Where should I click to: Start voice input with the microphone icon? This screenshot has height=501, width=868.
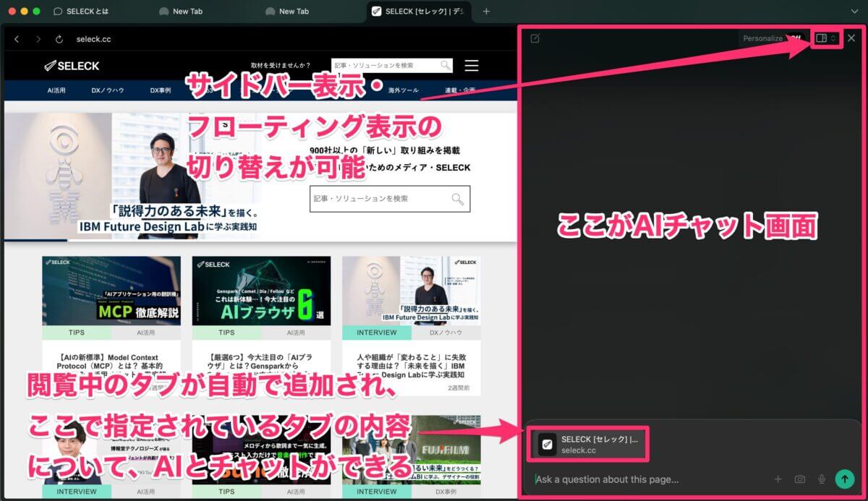pos(822,479)
